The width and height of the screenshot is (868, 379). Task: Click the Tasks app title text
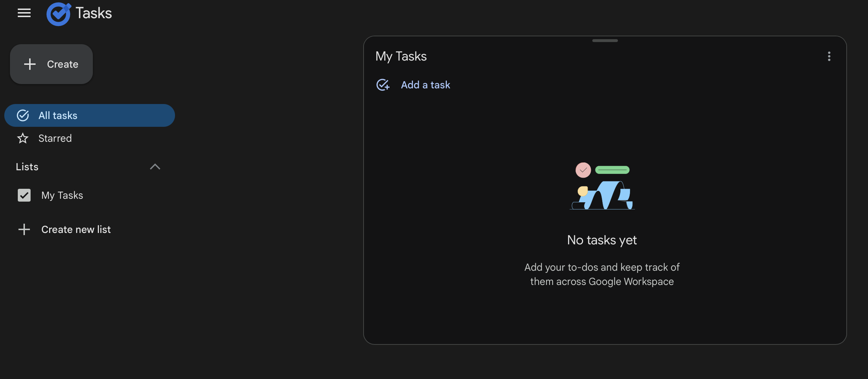94,14
